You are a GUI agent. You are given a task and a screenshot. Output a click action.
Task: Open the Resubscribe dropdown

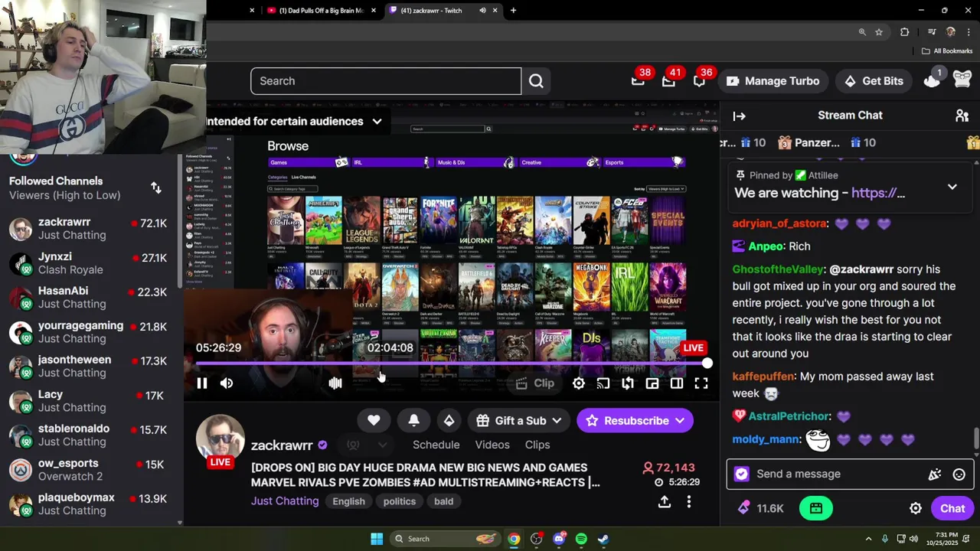[635, 420]
